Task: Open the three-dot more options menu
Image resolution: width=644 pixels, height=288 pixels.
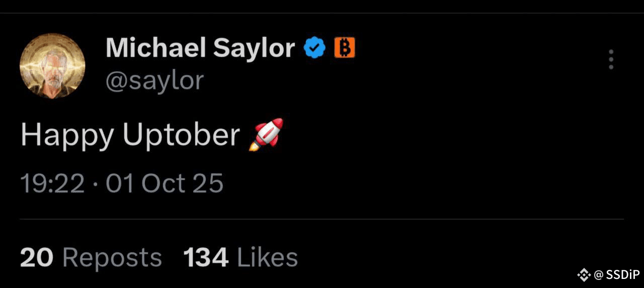Action: (611, 59)
